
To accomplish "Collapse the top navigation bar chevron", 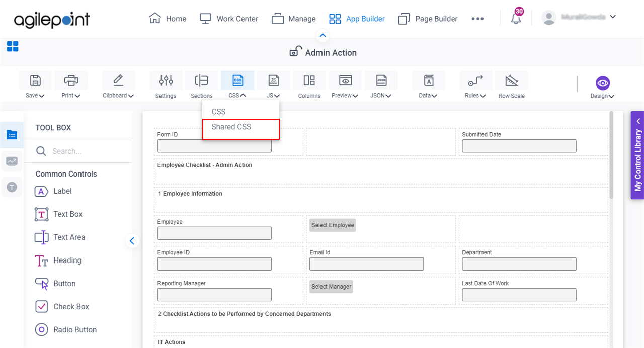I will [x=323, y=35].
